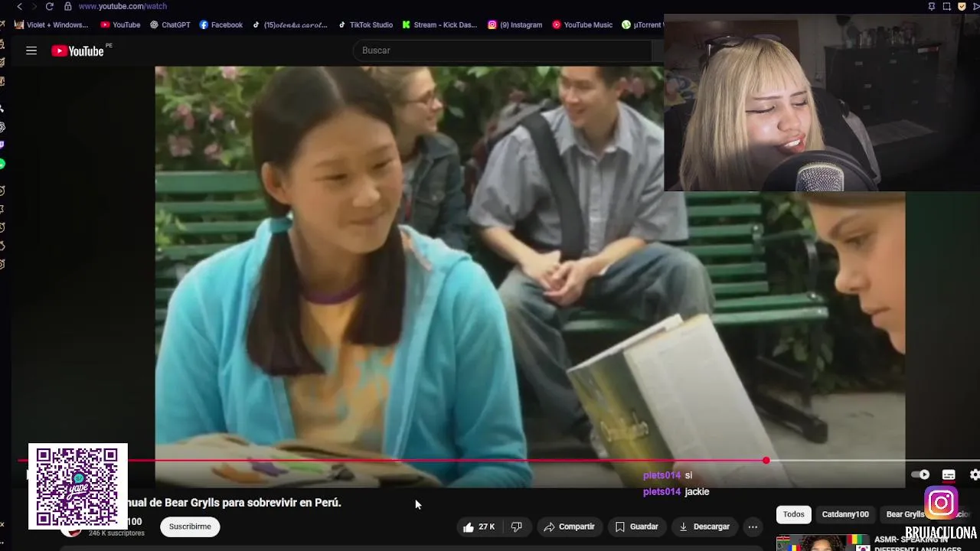Open the ChatGPT bookmark

coord(170,24)
